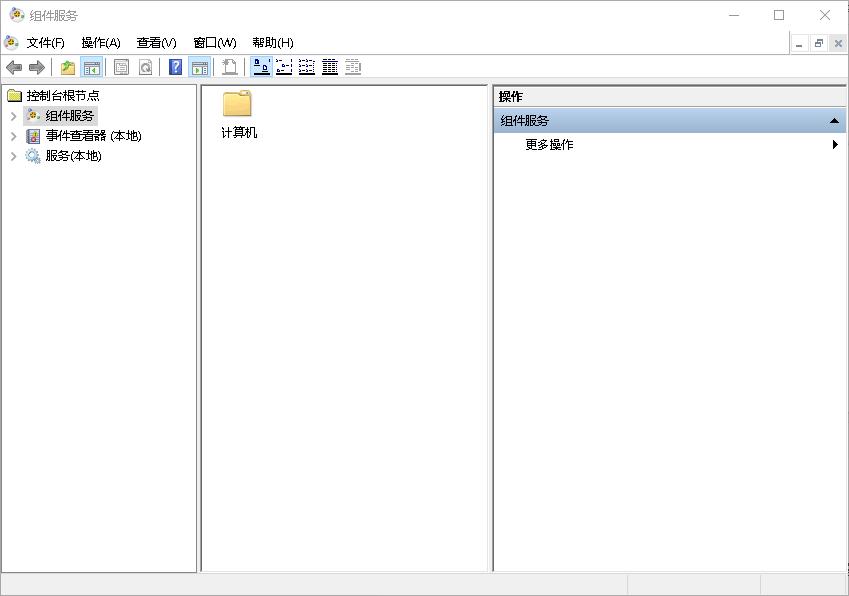The width and height of the screenshot is (849, 596).
Task: Open the 帮助(H) menu
Action: (272, 42)
